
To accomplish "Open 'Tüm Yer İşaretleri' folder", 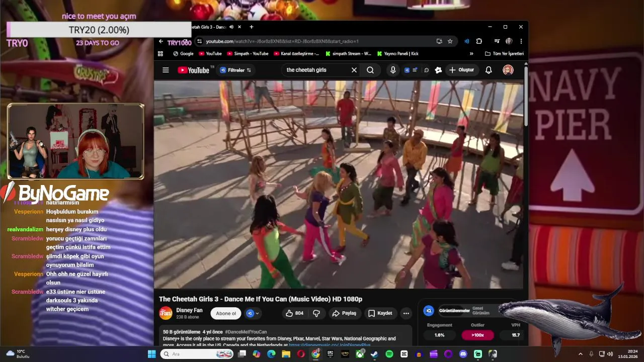I will click(504, 53).
